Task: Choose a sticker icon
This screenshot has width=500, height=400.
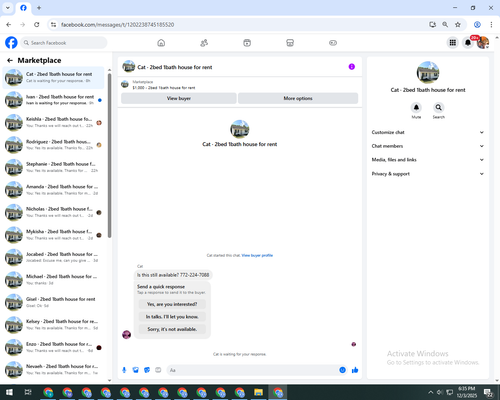Action: (147, 370)
